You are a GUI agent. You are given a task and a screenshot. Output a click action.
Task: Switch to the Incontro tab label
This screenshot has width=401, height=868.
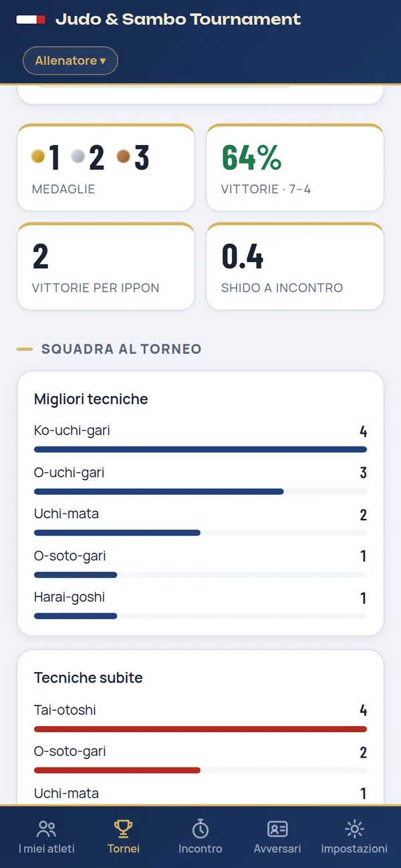(200, 849)
